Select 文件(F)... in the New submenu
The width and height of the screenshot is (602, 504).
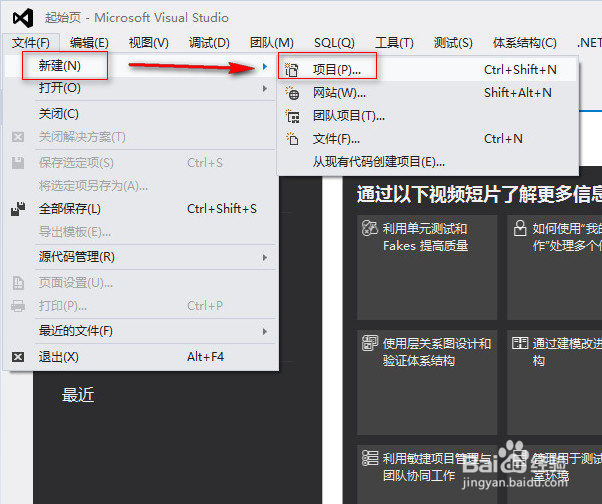pos(428,139)
